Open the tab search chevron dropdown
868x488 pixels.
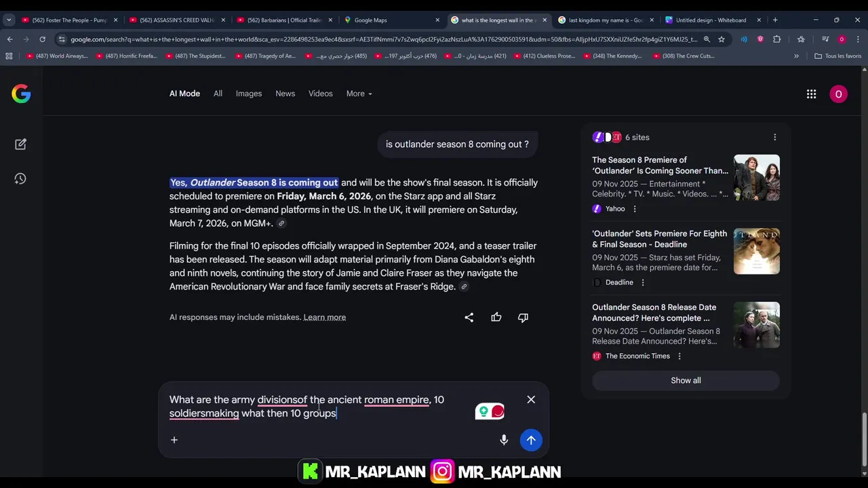(x=9, y=20)
